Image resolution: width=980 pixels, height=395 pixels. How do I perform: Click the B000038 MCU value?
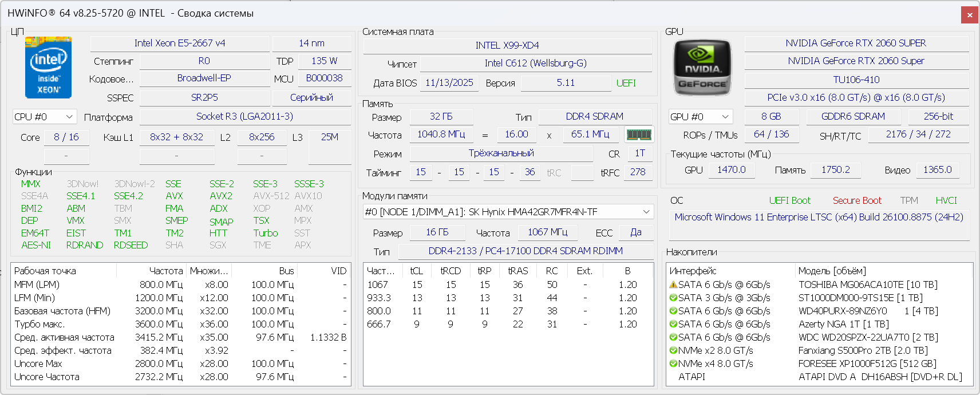tap(324, 78)
